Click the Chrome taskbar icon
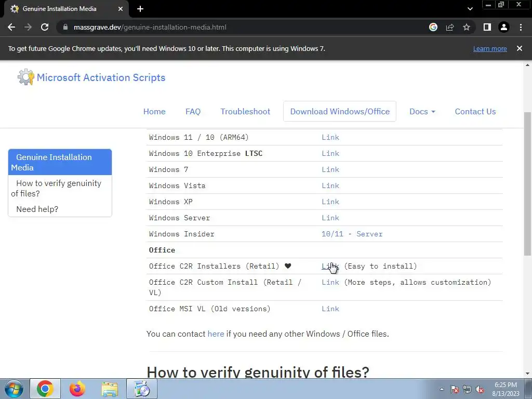The height and width of the screenshot is (399, 532). [45, 389]
